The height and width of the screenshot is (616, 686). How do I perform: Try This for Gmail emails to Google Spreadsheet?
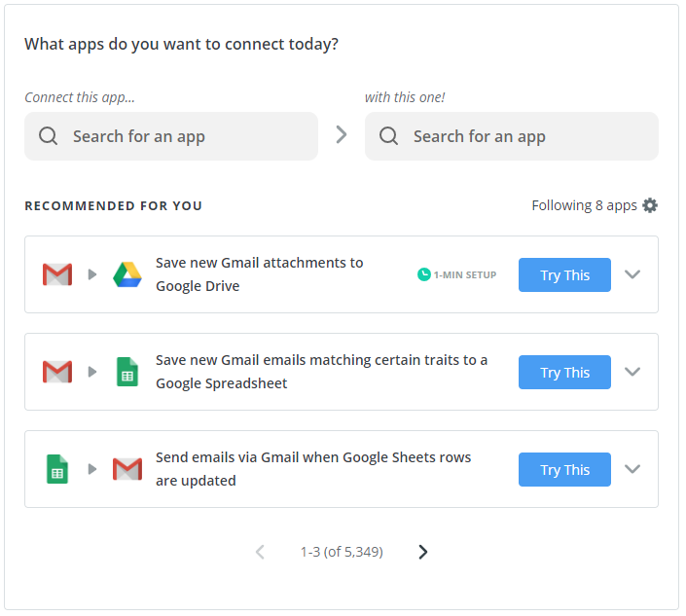pyautogui.click(x=564, y=373)
